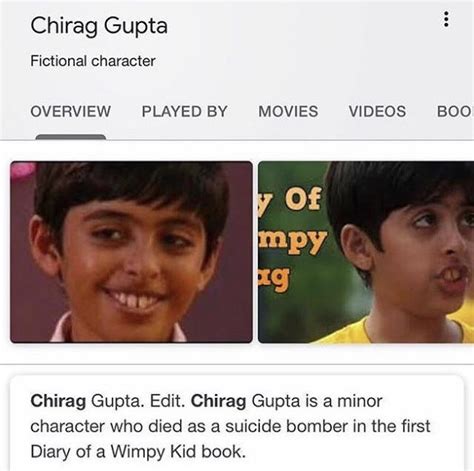This screenshot has width=474, height=471.
Task: Click the Chirag Gupta title heading
Action: [99, 26]
